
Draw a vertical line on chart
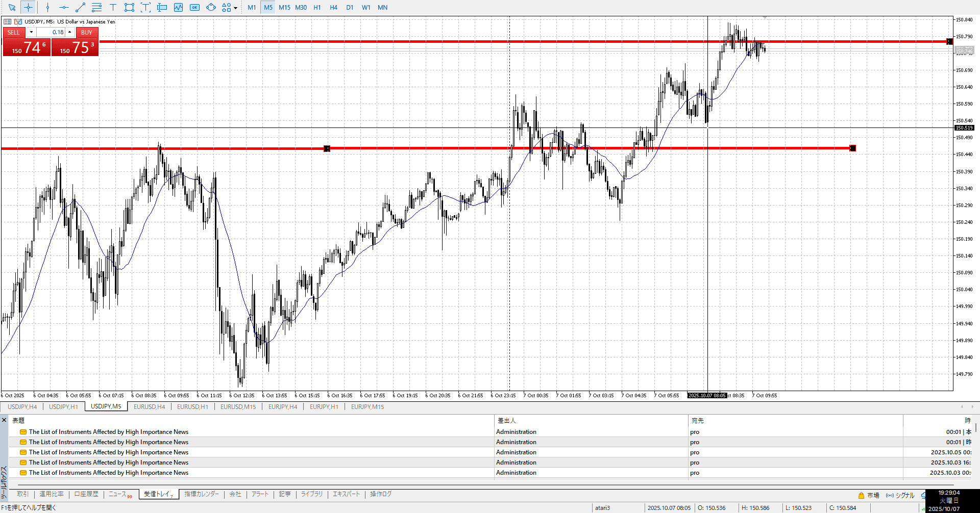[47, 7]
